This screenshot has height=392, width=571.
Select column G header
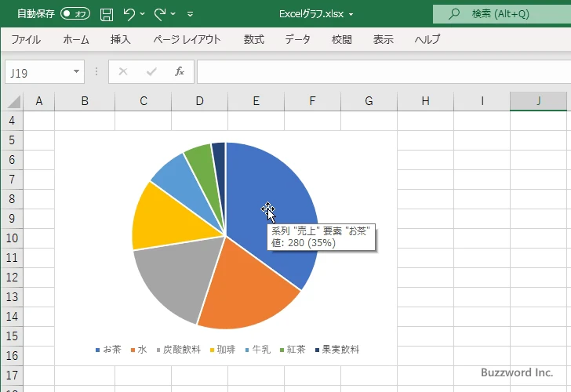[x=369, y=101]
